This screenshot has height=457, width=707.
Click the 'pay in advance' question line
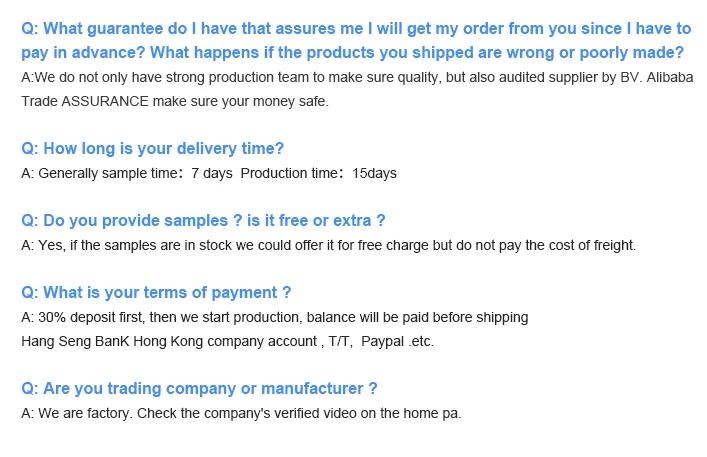point(353,52)
